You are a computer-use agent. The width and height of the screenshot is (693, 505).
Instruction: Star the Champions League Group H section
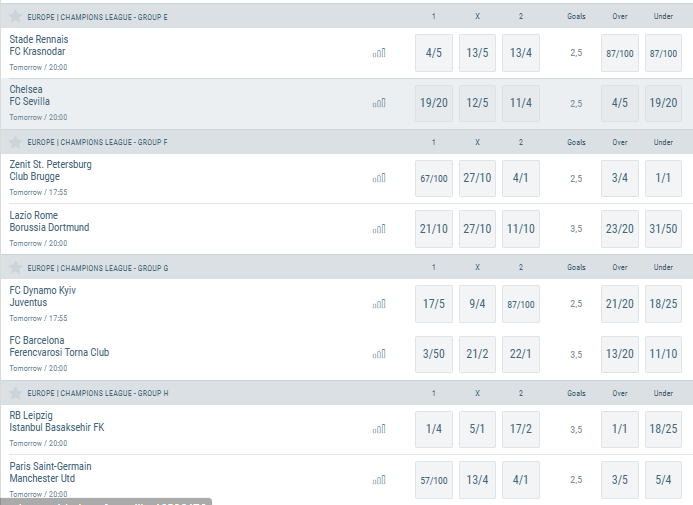click(x=15, y=393)
